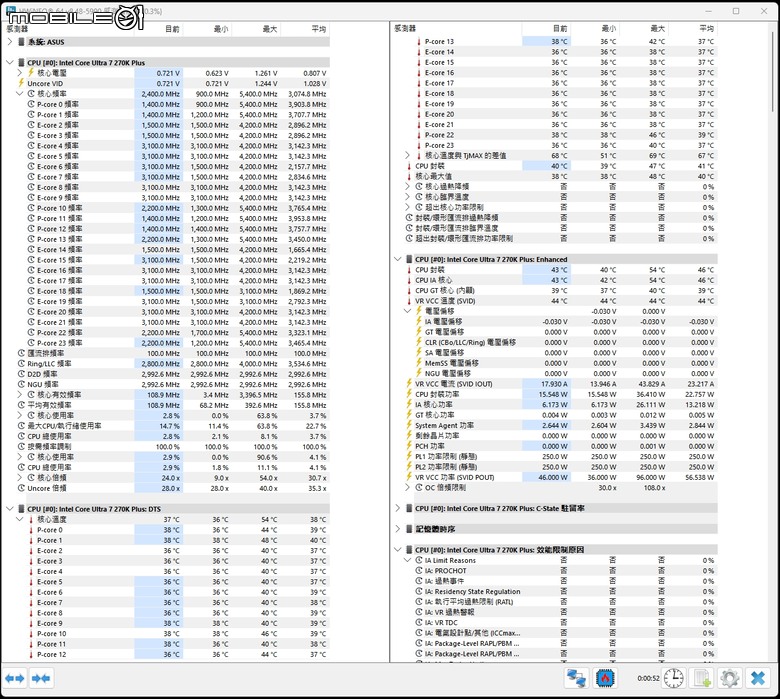The width and height of the screenshot is (780, 699).
Task: Expand the 核心過熱降頻 row
Action: [x=407, y=187]
